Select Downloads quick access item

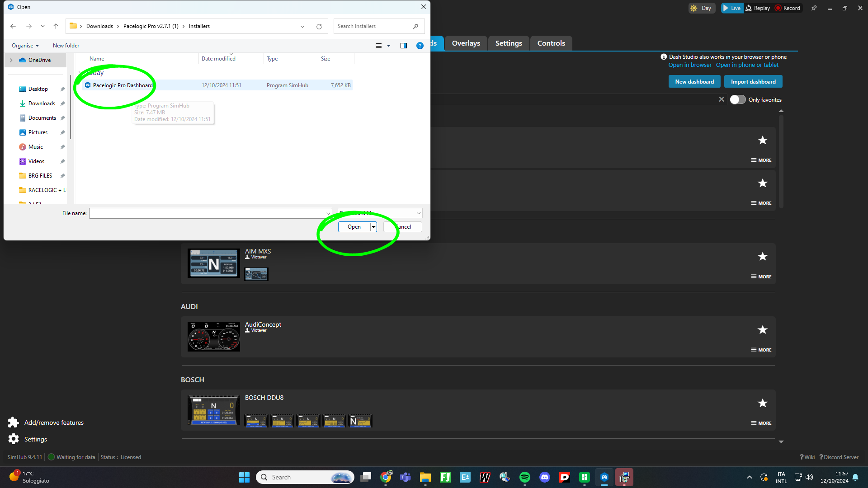coord(42,103)
